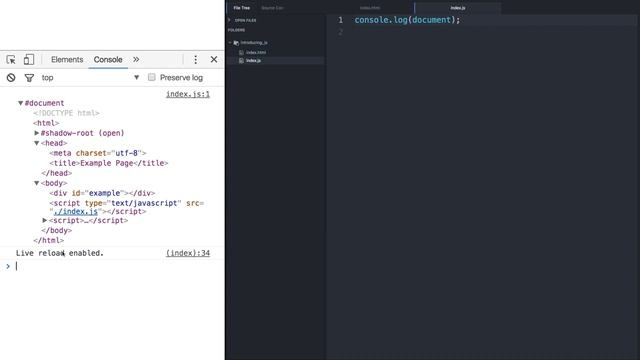Open the index.html editor tab
Viewport: 640px width, 360px height.
click(370, 8)
